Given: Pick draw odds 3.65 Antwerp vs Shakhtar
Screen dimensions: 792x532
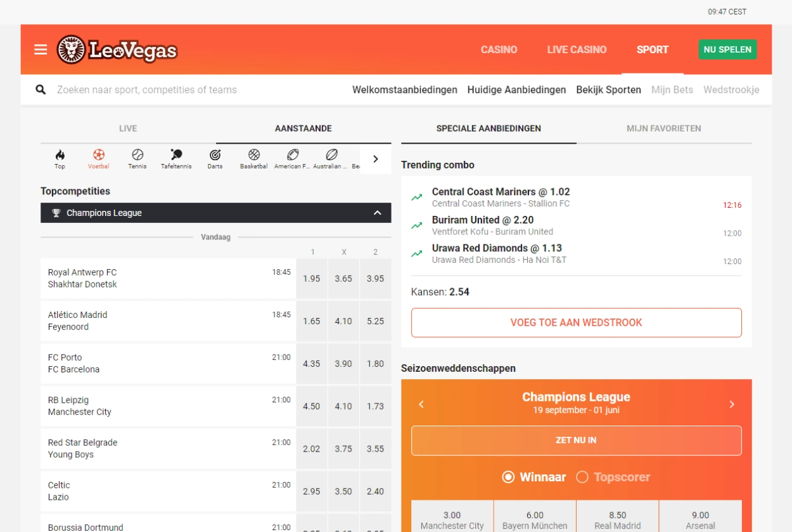Looking at the screenshot, I should tap(343, 279).
